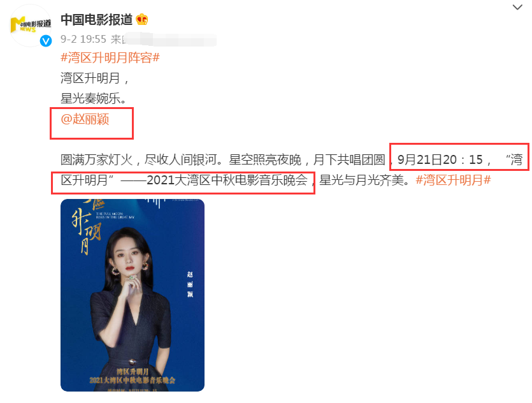
Task: Click the post line 湾区升明月，
Action: point(95,78)
